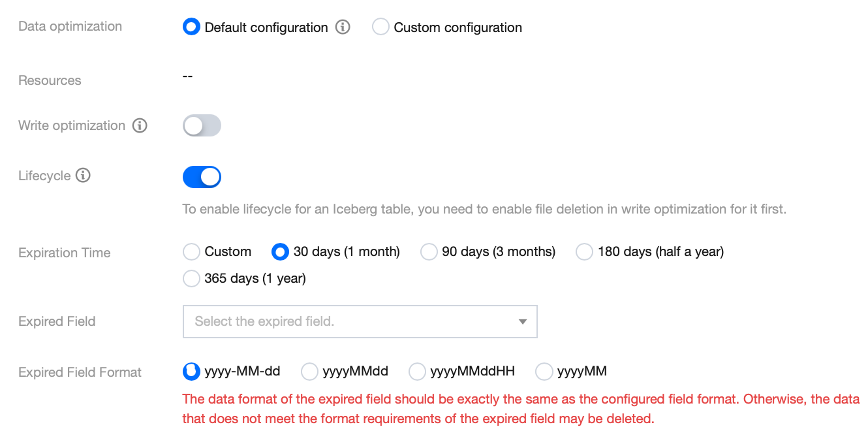Select yyyy-MM-dd field format
This screenshot has width=868, height=431.
point(191,372)
